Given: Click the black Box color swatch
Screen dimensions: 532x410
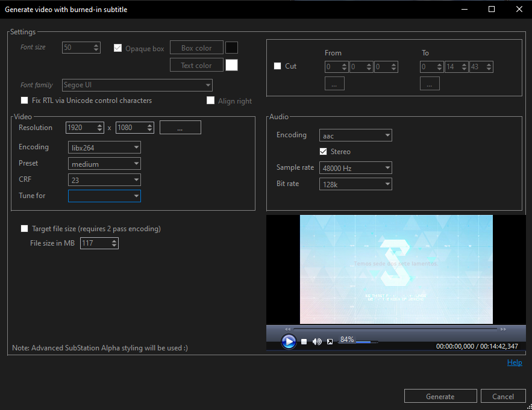Looking at the screenshot, I should tap(231, 48).
